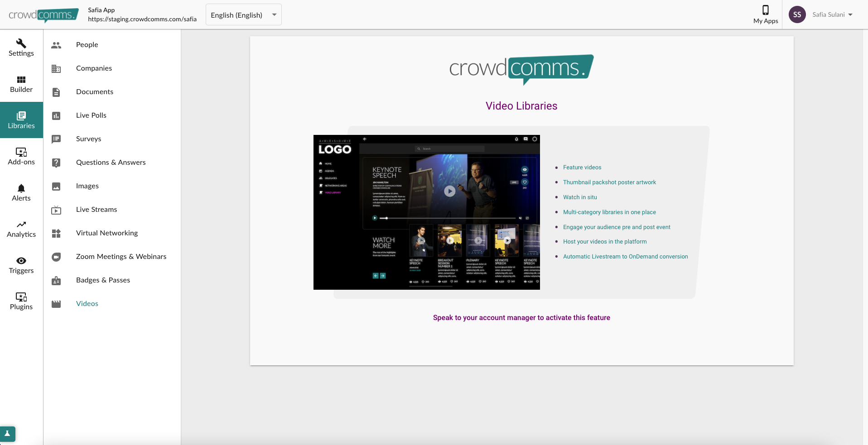The image size is (868, 445).
Task: Open the Builder grid icon
Action: coord(21,80)
